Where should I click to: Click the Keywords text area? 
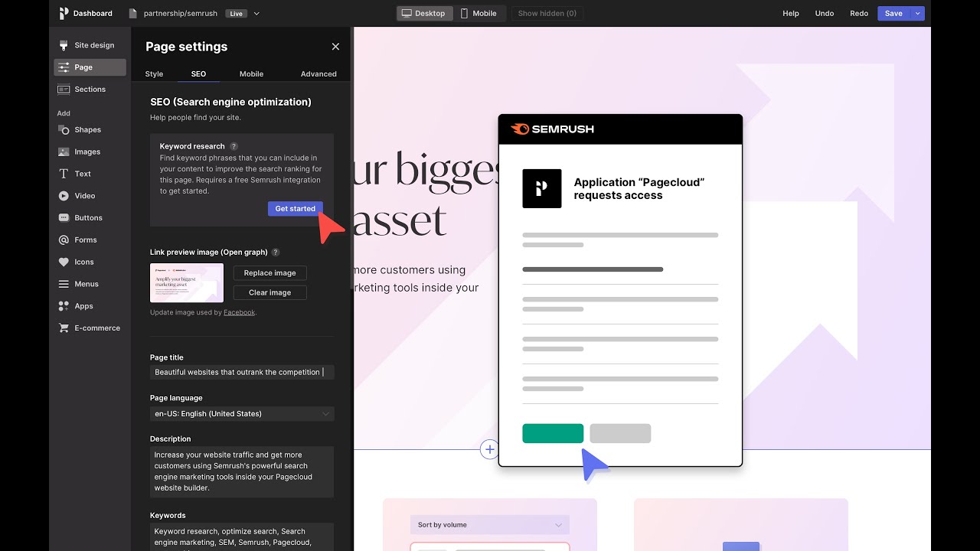tap(242, 537)
